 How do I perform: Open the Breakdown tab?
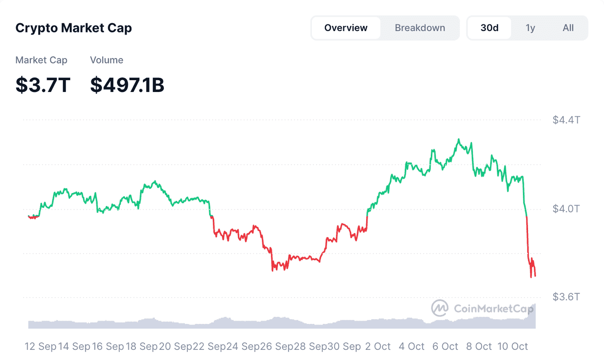point(420,28)
